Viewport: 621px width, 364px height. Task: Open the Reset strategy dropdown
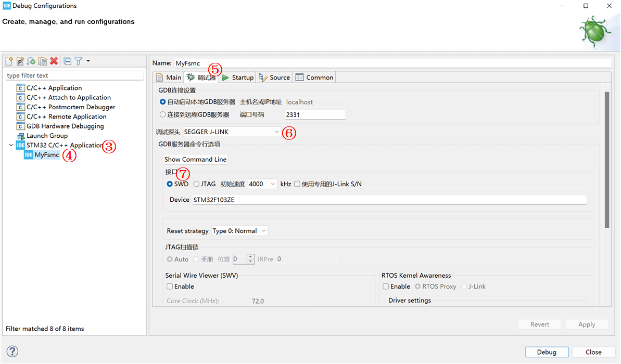[239, 231]
